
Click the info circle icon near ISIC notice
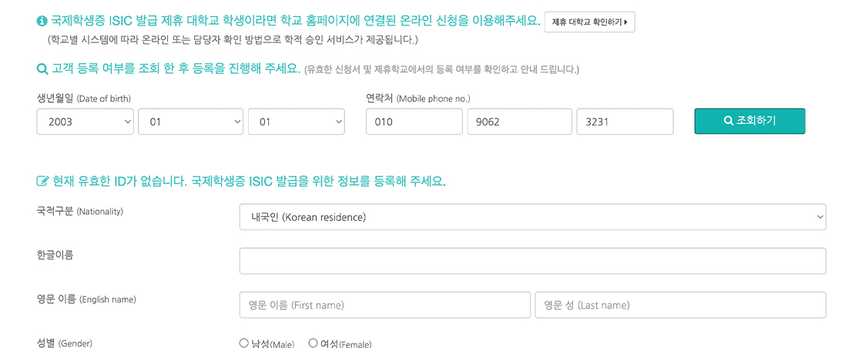point(42,22)
